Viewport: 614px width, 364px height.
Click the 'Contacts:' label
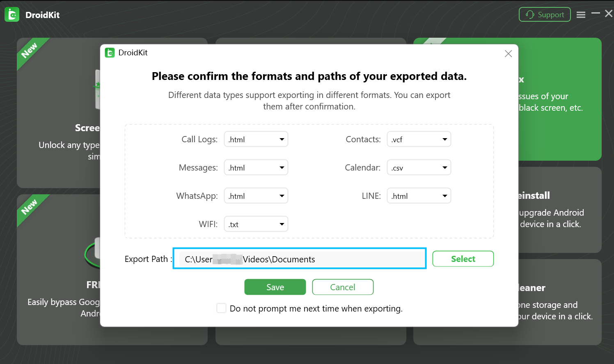point(363,139)
